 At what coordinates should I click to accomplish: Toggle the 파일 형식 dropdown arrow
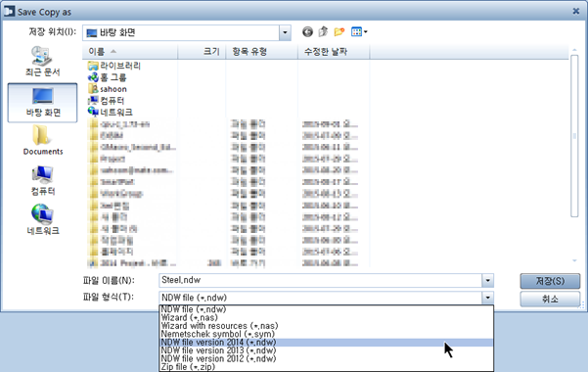click(487, 298)
